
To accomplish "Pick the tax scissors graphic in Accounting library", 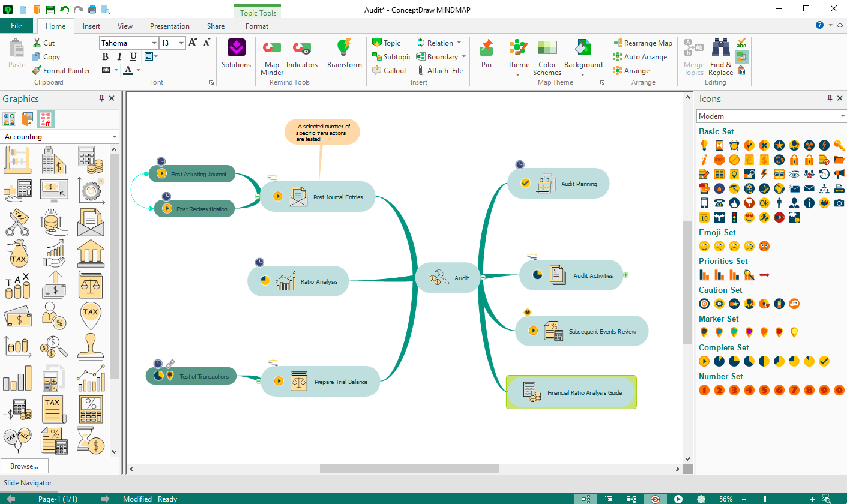I will coord(17,221).
